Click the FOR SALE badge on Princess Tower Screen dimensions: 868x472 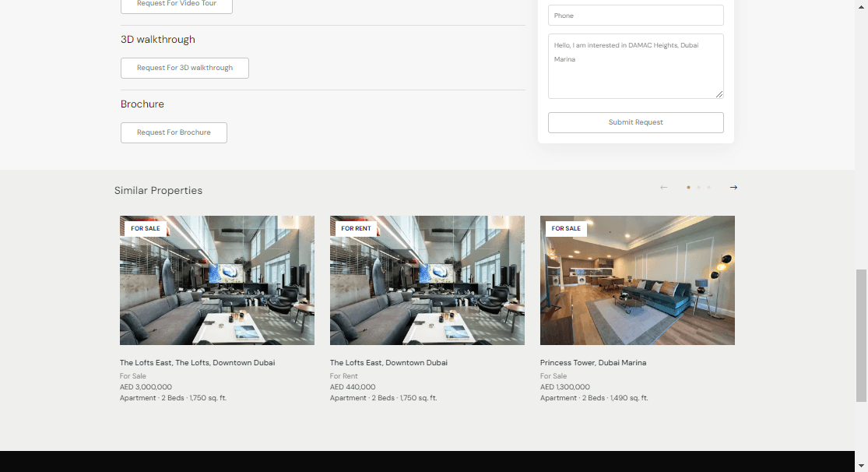pos(566,229)
